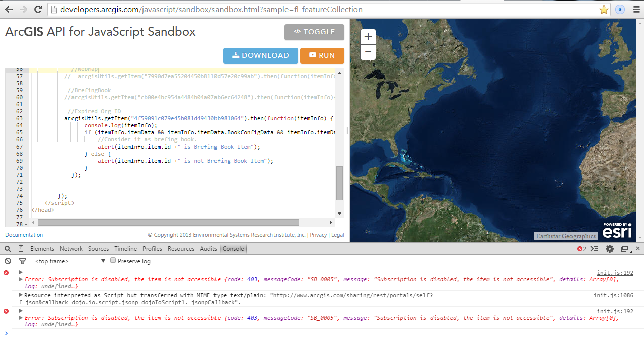This screenshot has width=644, height=355.
Task: Toggle device mode with the phone icon
Action: click(21, 249)
